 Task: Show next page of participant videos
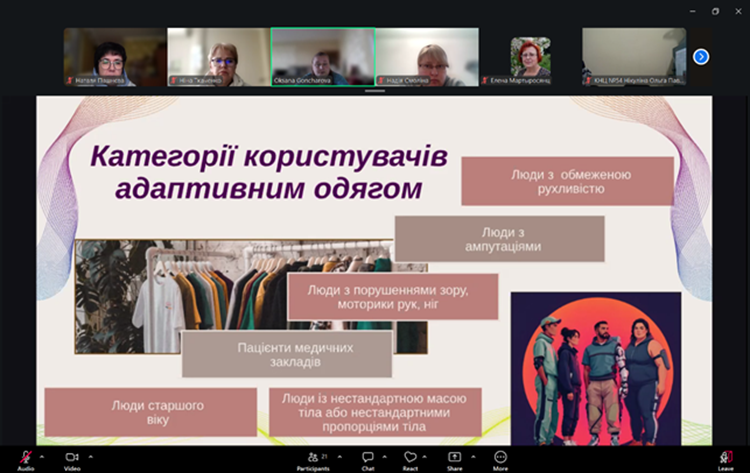[x=701, y=57]
